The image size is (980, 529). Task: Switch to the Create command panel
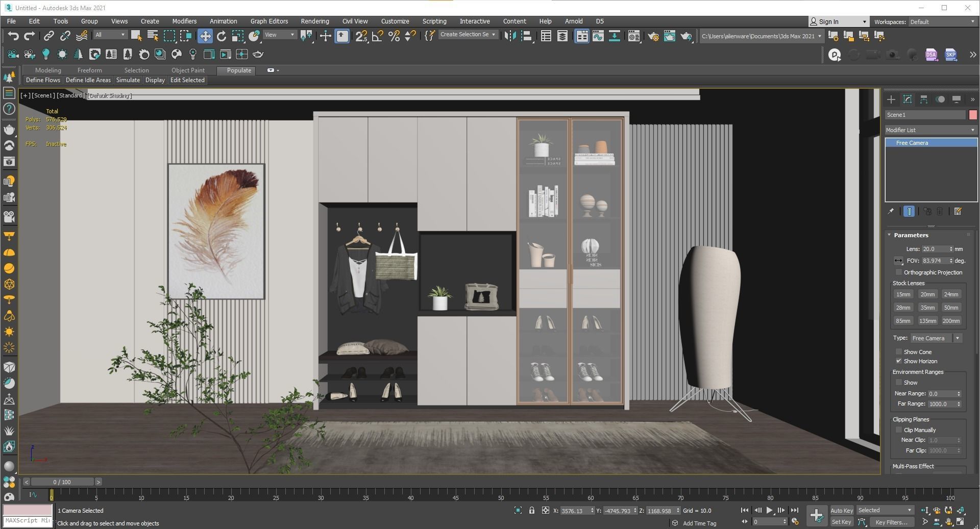(891, 99)
